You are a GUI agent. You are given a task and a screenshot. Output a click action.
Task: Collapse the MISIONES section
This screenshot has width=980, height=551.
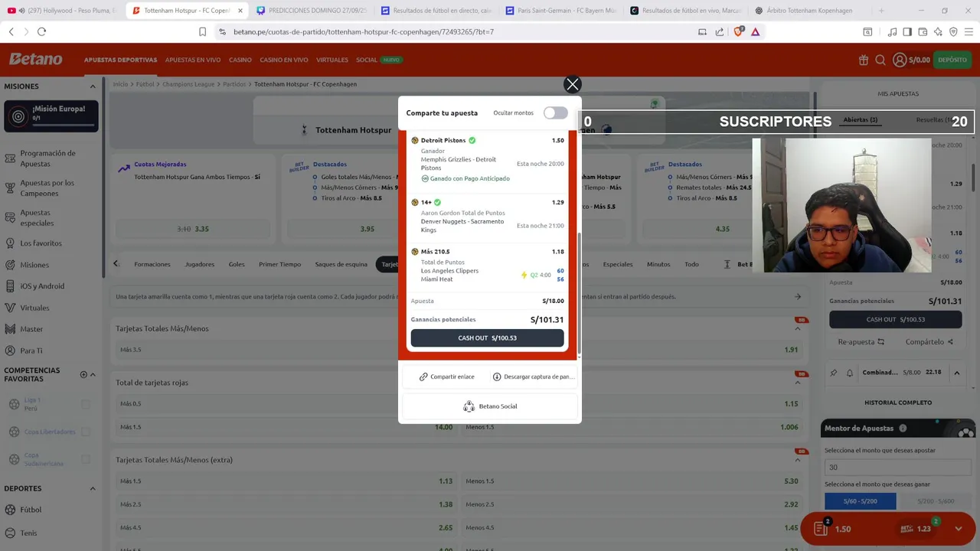(x=93, y=86)
